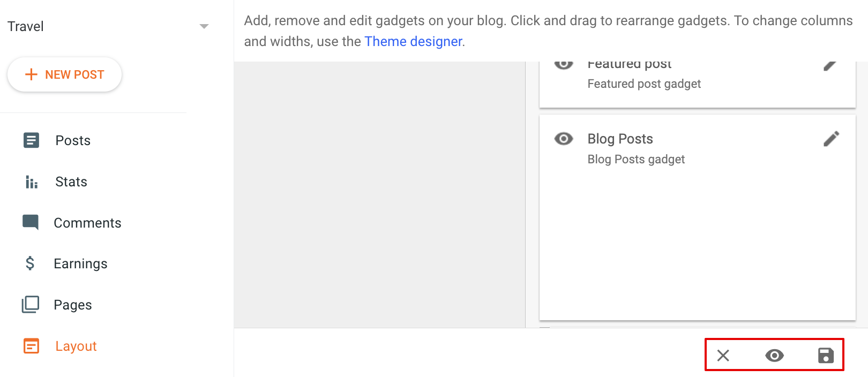The width and height of the screenshot is (868, 377).
Task: Create a NEW POST
Action: (x=64, y=74)
